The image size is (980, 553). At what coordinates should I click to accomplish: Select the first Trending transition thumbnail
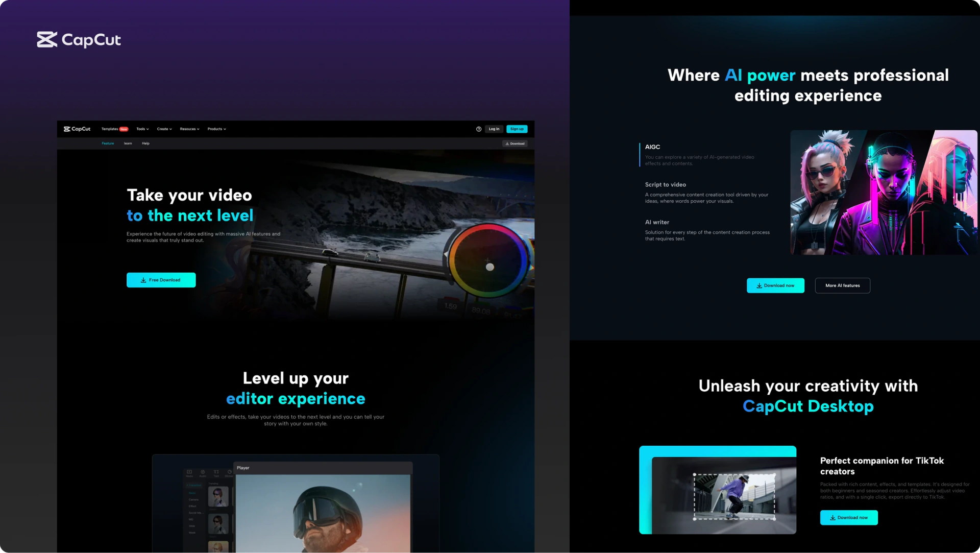[x=218, y=496]
